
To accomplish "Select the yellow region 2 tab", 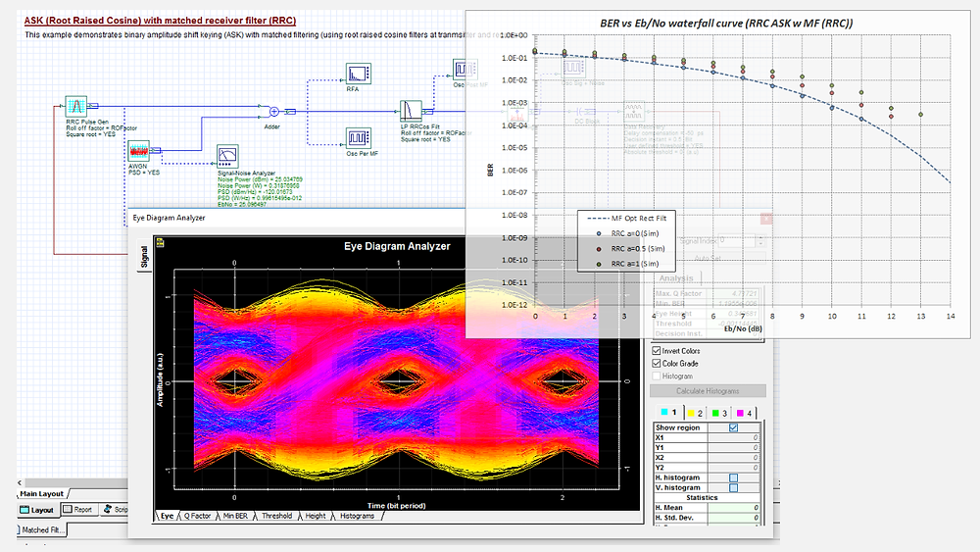I will coord(695,413).
